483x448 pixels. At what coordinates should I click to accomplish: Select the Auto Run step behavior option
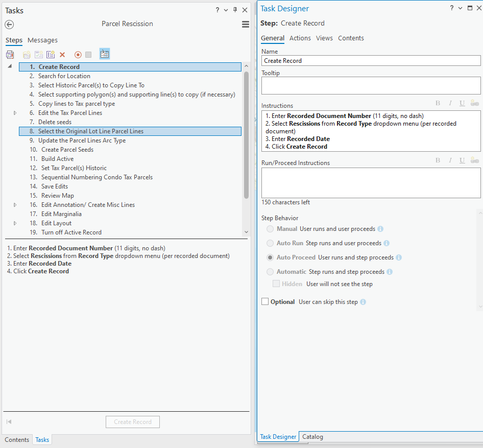point(271,243)
